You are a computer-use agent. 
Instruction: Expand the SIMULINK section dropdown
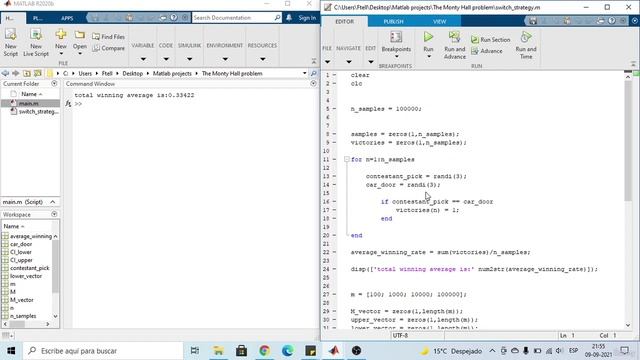click(x=189, y=59)
